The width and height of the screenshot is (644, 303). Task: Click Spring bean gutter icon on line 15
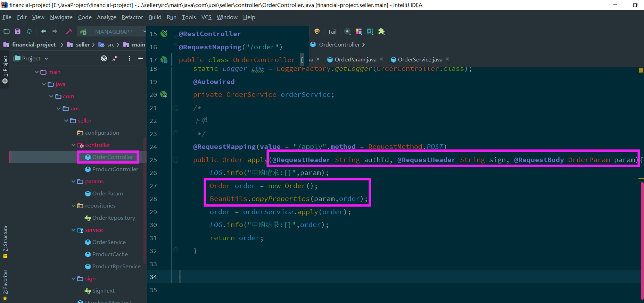164,34
